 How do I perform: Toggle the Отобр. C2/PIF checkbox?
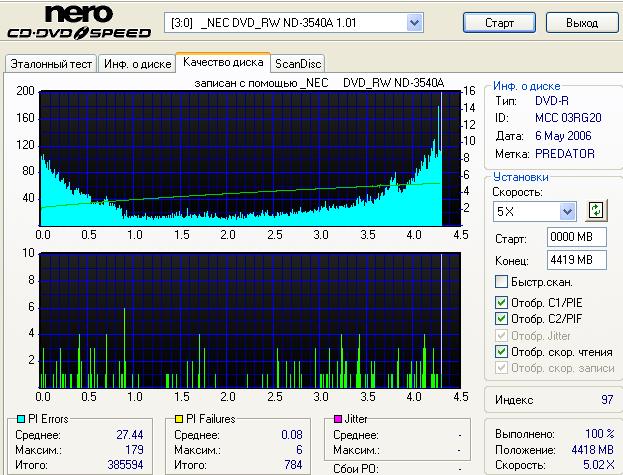502,319
